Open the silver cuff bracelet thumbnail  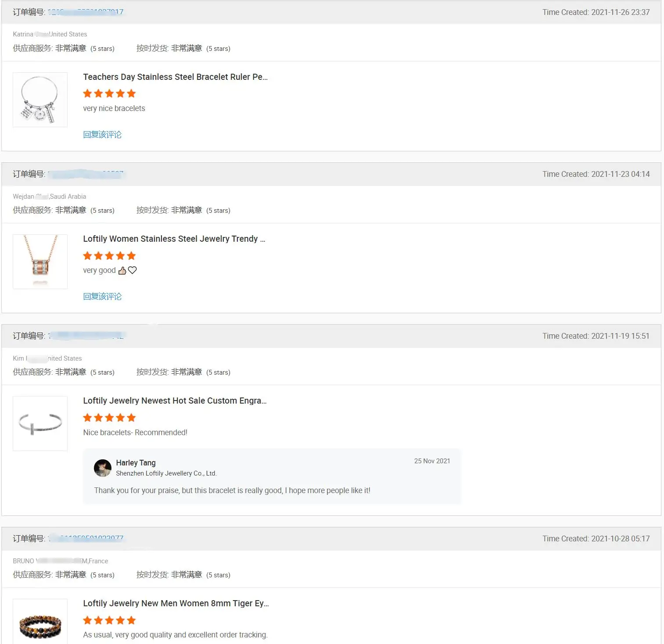click(40, 424)
